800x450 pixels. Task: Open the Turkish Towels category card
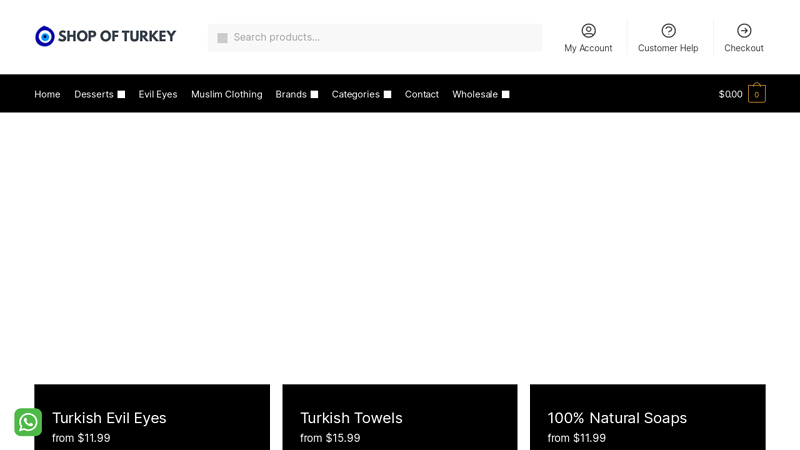pos(400,417)
